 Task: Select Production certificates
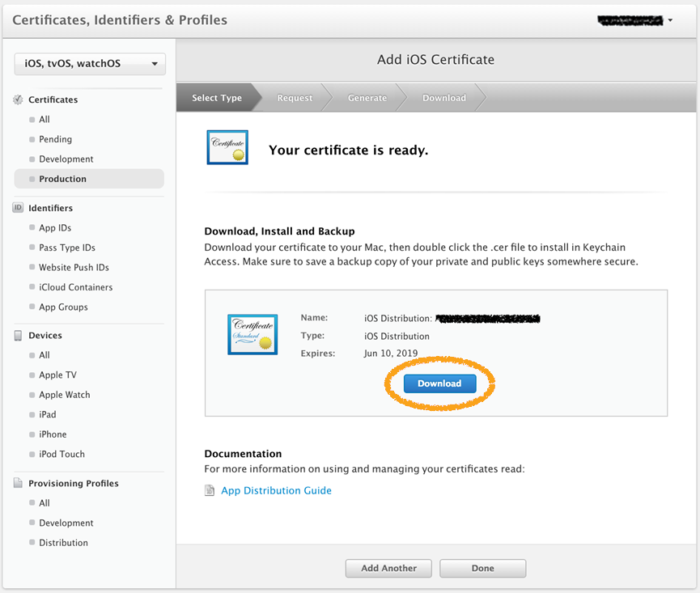[89, 179]
